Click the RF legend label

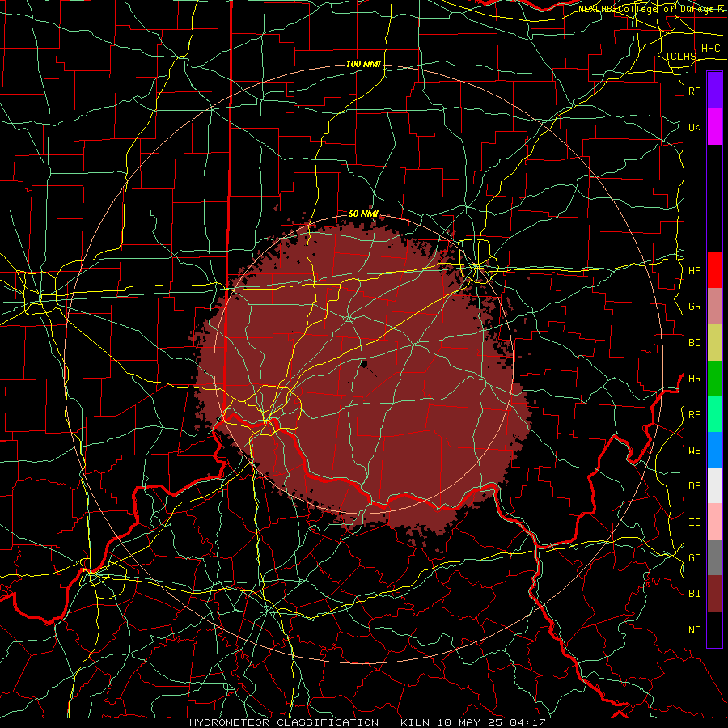tap(695, 91)
